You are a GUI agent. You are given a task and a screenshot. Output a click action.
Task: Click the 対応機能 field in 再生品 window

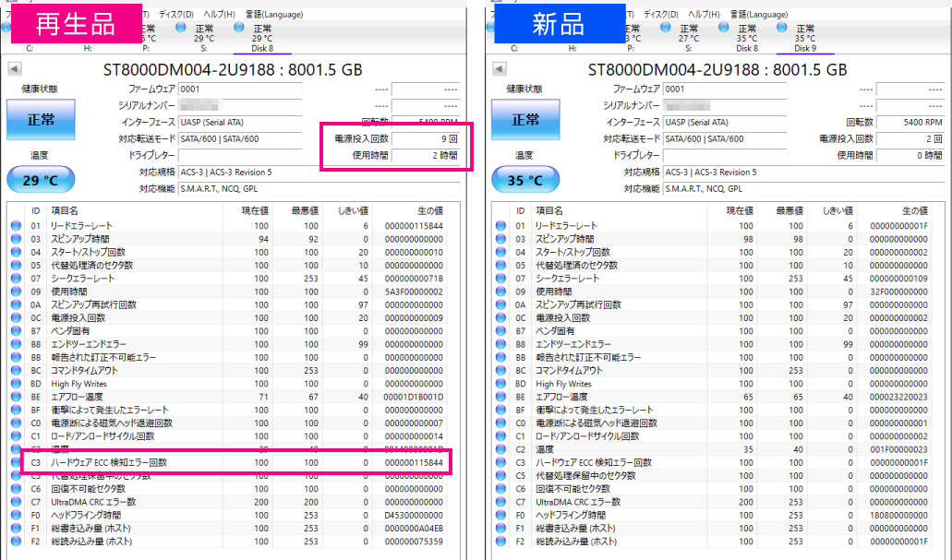pos(319,189)
